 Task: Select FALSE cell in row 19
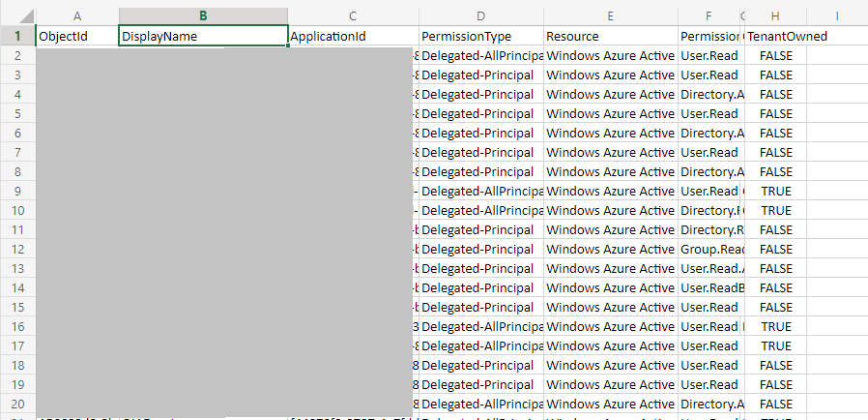[775, 384]
